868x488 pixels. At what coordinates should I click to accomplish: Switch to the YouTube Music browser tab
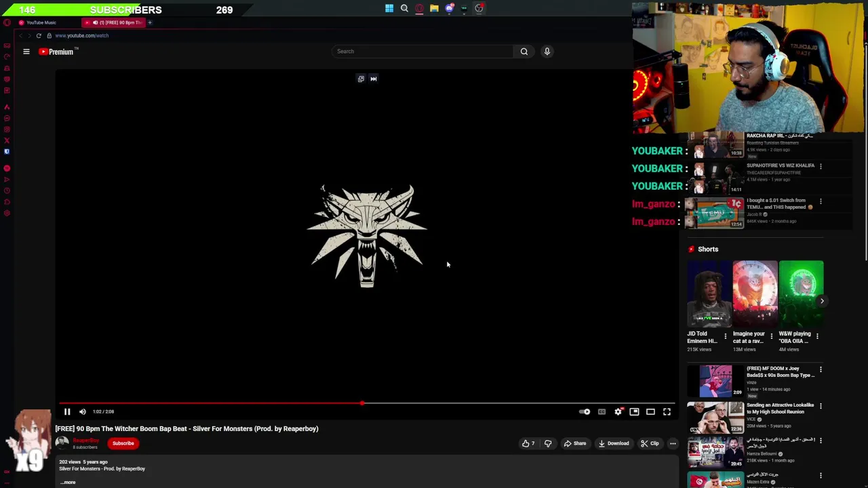47,22
